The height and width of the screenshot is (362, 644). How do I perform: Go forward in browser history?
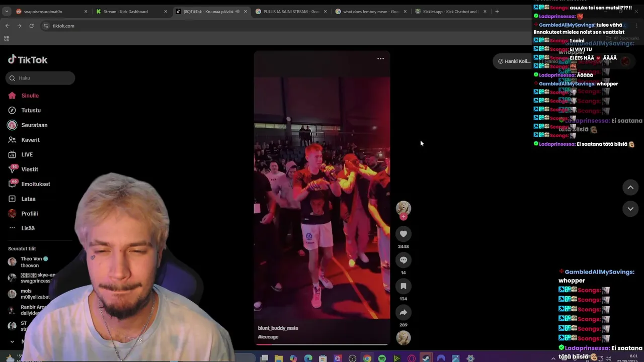click(x=19, y=26)
